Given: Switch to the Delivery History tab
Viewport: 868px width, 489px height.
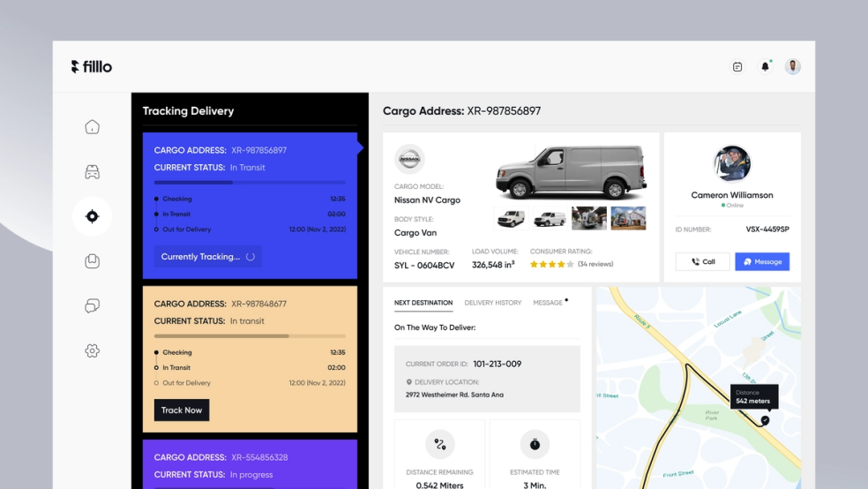Looking at the screenshot, I should (492, 303).
